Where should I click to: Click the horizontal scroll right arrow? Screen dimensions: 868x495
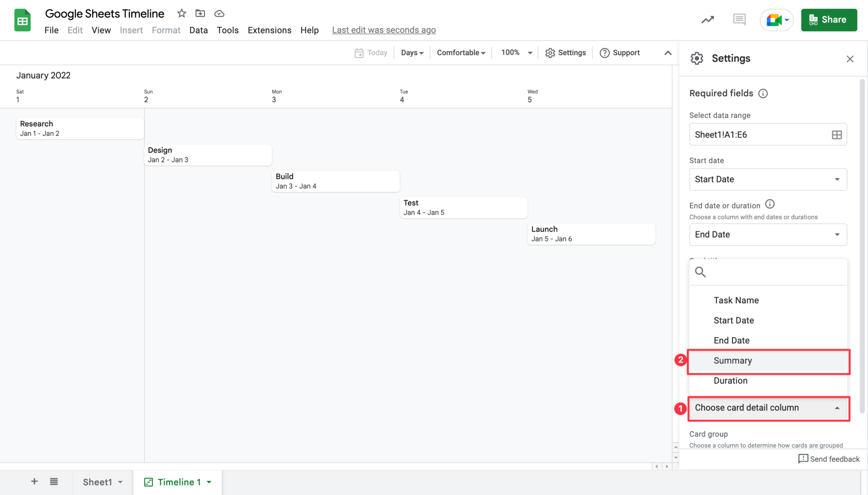pyautogui.click(x=667, y=466)
